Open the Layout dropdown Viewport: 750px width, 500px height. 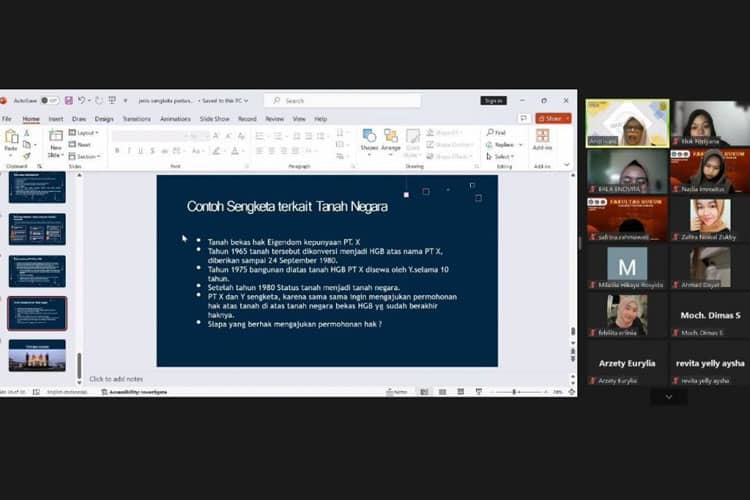click(x=84, y=133)
